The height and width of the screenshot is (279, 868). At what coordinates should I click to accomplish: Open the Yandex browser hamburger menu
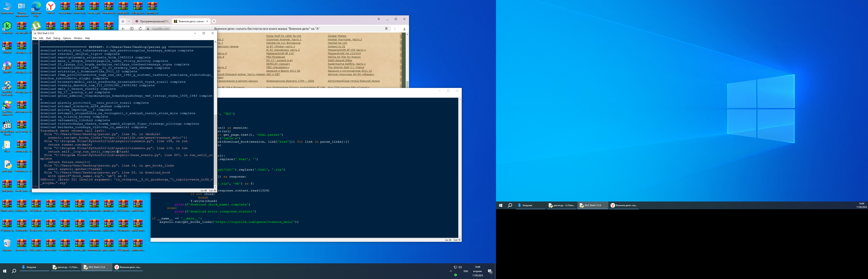[x=378, y=19]
